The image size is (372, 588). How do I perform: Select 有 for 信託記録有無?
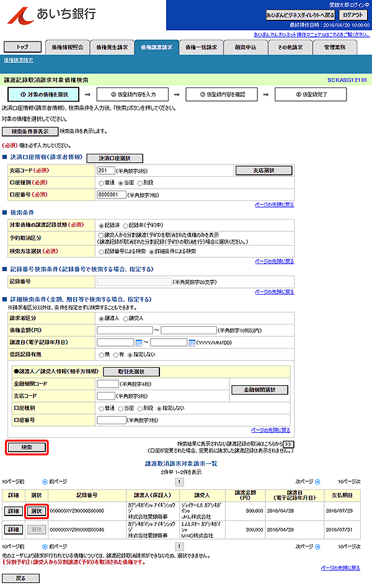point(116,355)
